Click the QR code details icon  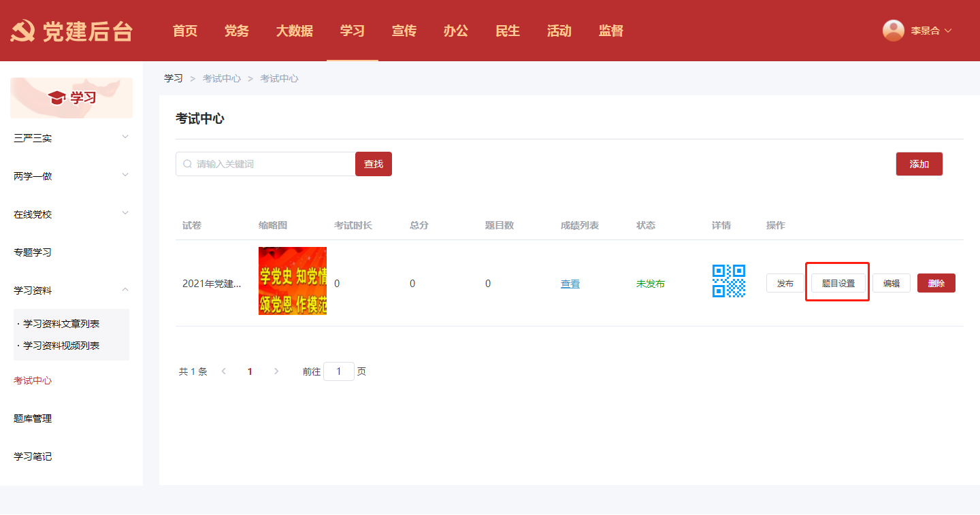click(728, 281)
